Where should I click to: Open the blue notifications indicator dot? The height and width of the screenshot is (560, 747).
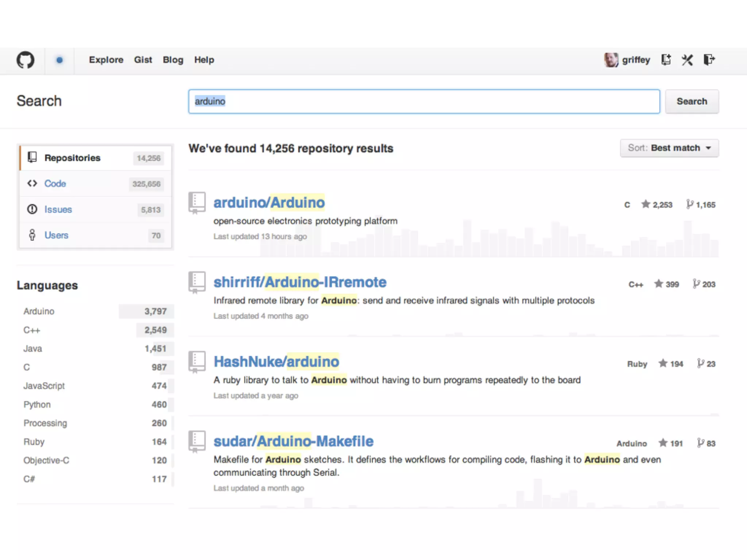click(x=59, y=60)
